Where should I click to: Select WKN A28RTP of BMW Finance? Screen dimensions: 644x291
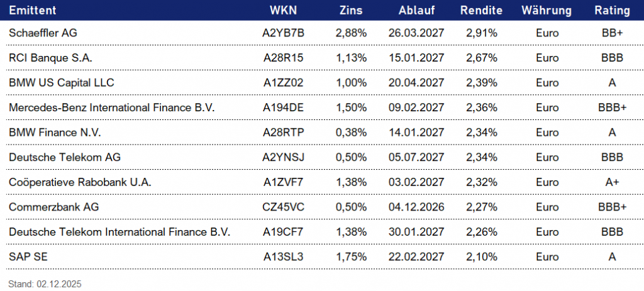coord(283,133)
